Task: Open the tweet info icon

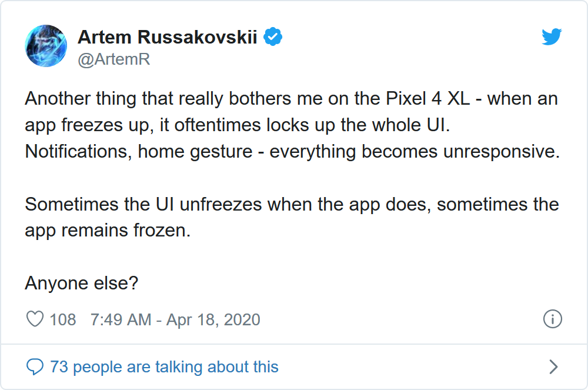Action: point(552,319)
